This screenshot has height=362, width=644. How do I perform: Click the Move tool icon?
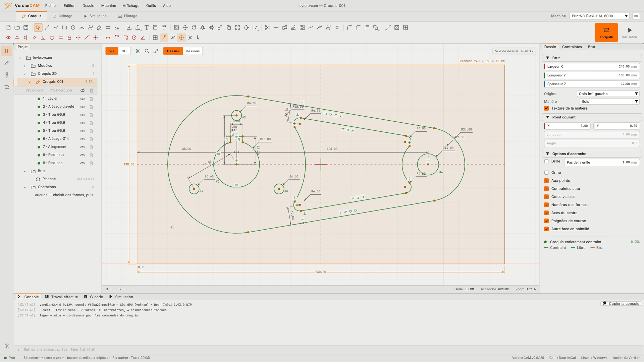[185, 27]
